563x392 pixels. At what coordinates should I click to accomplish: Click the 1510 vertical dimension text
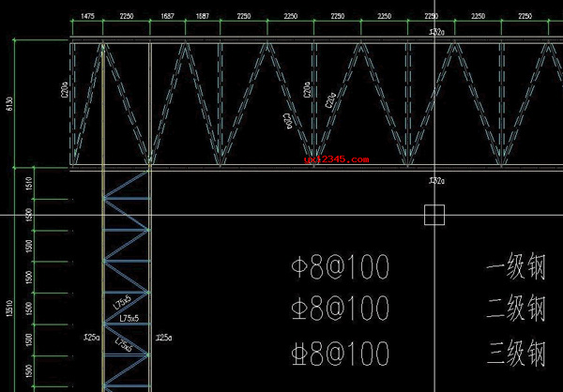[29, 183]
